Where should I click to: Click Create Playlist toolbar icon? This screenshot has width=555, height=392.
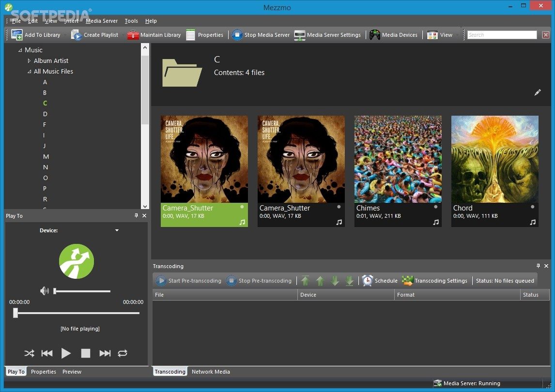coord(76,35)
